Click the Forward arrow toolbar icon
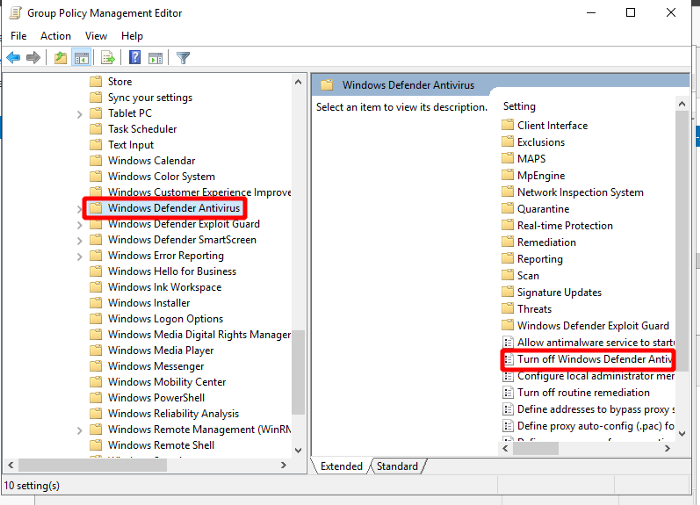 (x=33, y=58)
